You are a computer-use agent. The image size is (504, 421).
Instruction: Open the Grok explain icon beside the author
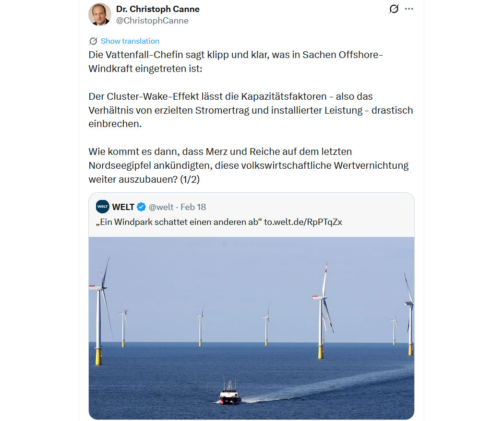tap(394, 9)
